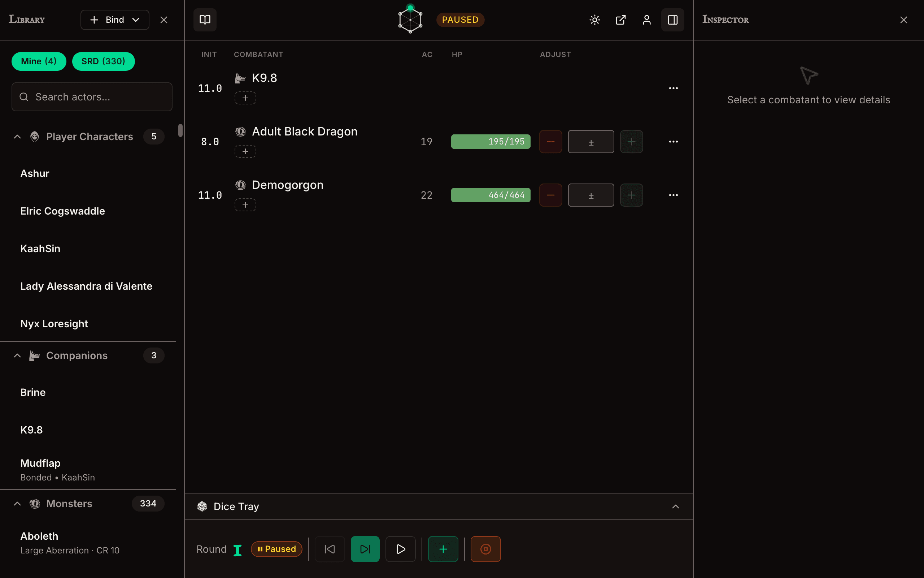This screenshot has width=924, height=578.
Task: Click the Adult Black Dragon monster icon
Action: [240, 131]
